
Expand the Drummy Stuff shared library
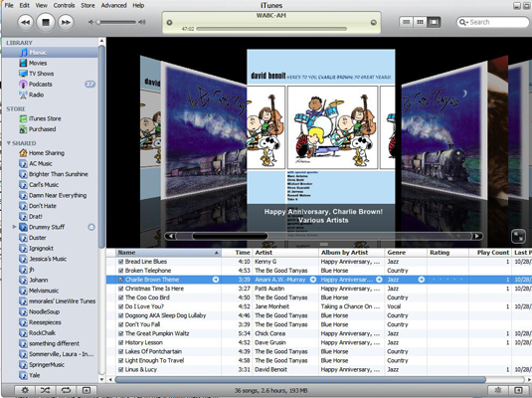click(x=14, y=227)
